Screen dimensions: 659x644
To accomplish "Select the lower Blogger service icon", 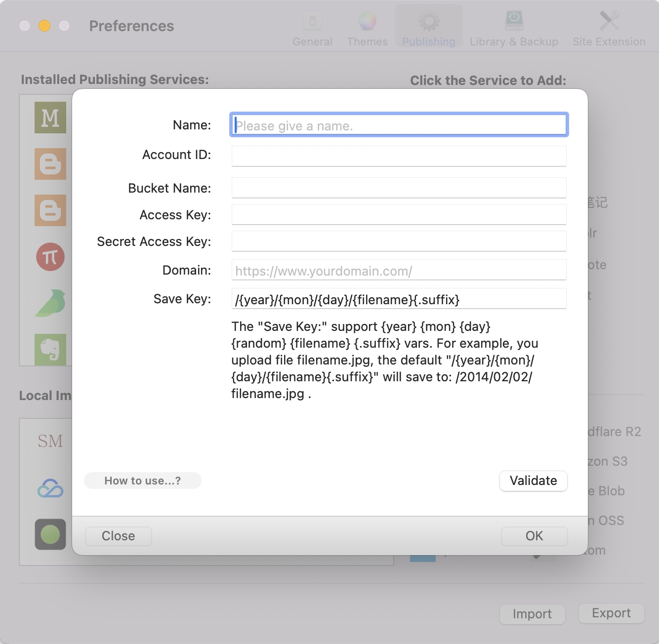I will click(x=50, y=210).
